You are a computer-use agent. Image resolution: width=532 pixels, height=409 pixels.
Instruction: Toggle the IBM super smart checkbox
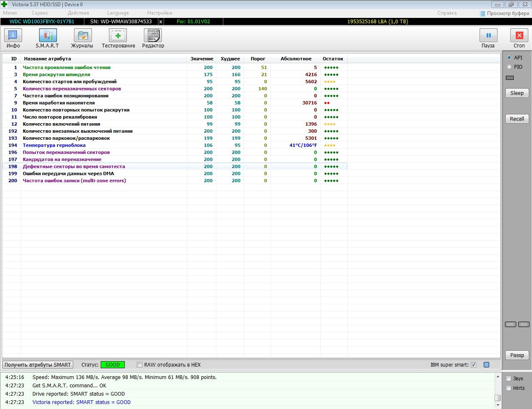click(x=473, y=365)
